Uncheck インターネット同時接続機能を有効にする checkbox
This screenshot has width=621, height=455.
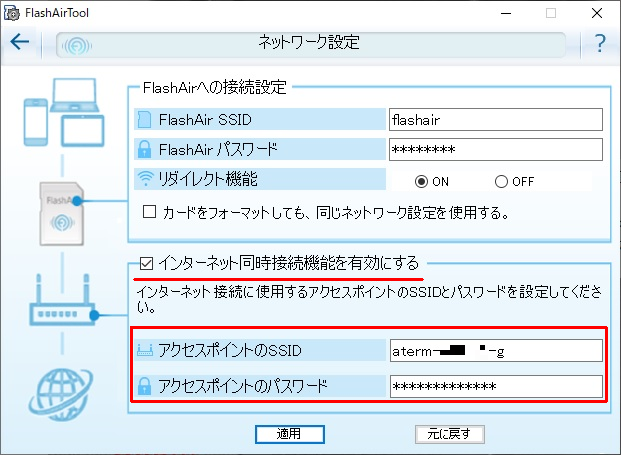tap(147, 263)
